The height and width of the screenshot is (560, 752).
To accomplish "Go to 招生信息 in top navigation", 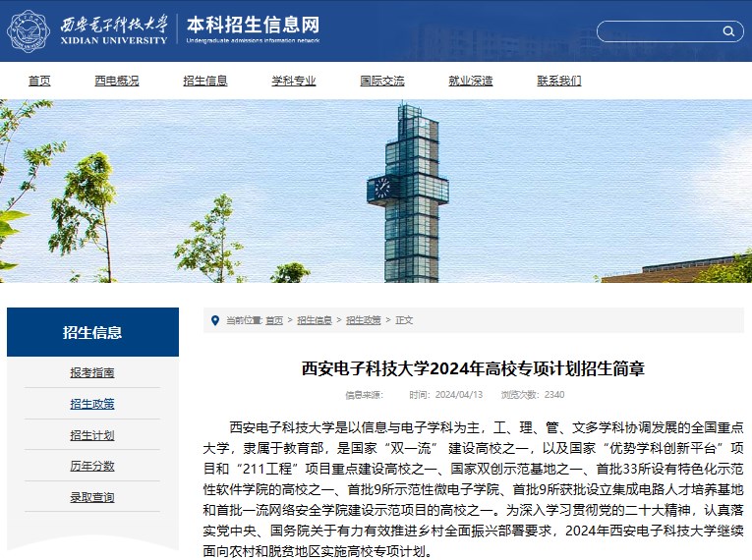I will (205, 81).
